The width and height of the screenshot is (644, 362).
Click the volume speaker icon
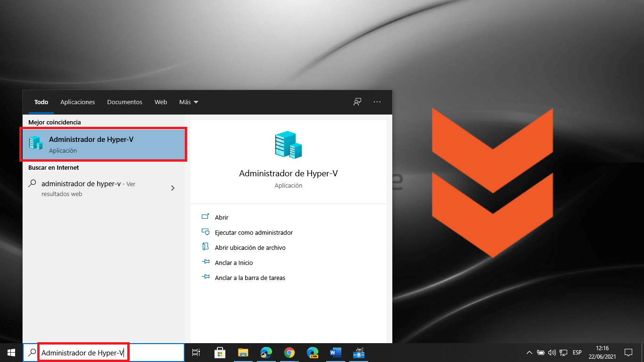(x=552, y=353)
